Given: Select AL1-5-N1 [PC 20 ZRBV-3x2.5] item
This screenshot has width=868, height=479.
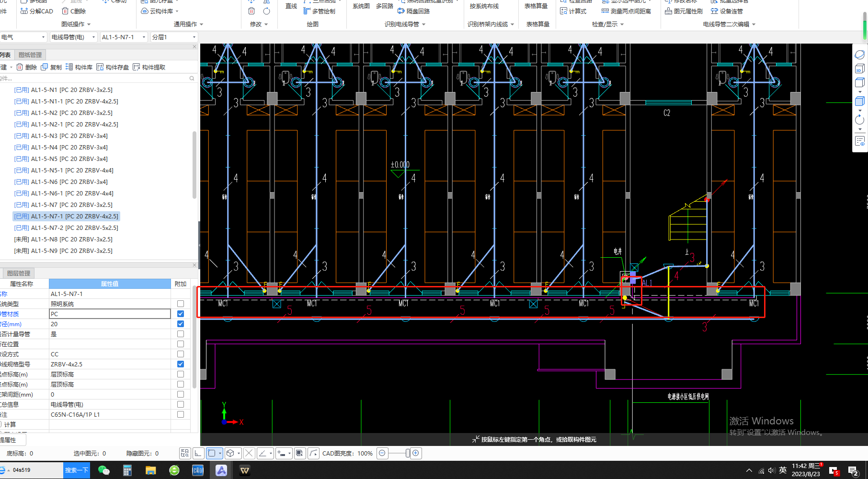Looking at the screenshot, I should (x=63, y=90).
